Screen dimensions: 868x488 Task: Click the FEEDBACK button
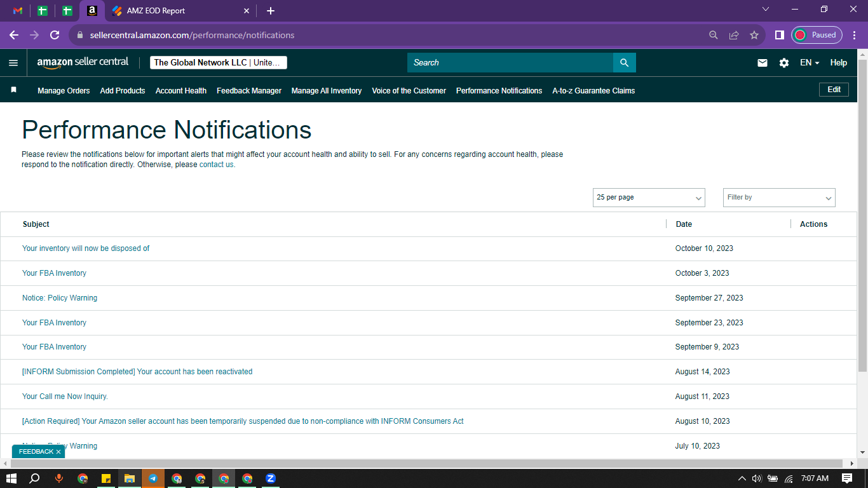click(36, 452)
